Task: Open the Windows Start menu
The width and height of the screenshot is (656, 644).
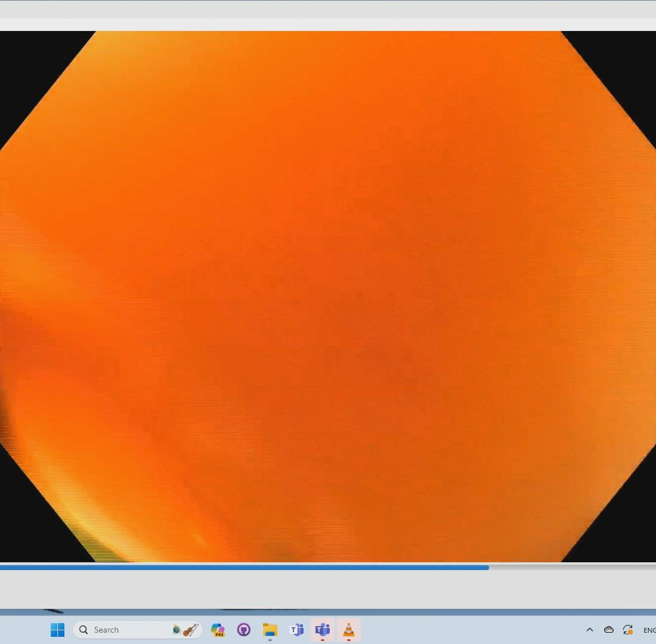Action: coord(57,629)
